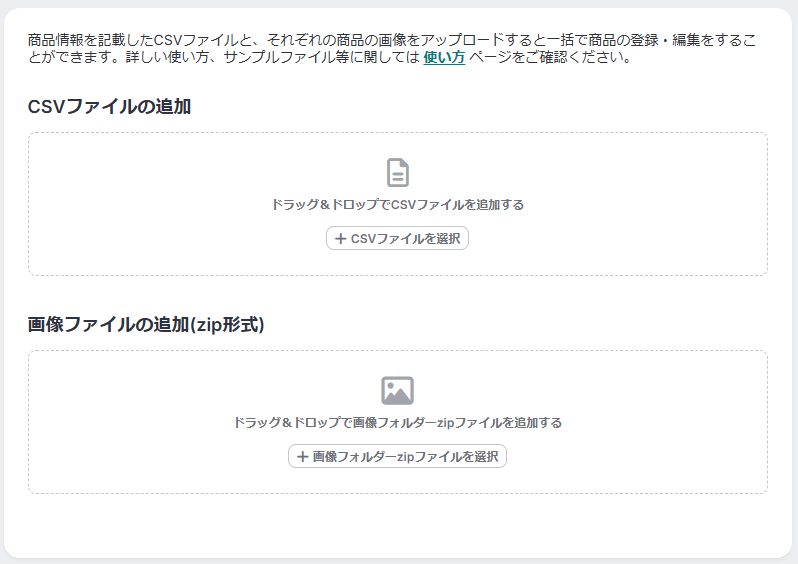Open the 使い方 help page link
Viewport: 798px width, 564px height.
point(444,57)
